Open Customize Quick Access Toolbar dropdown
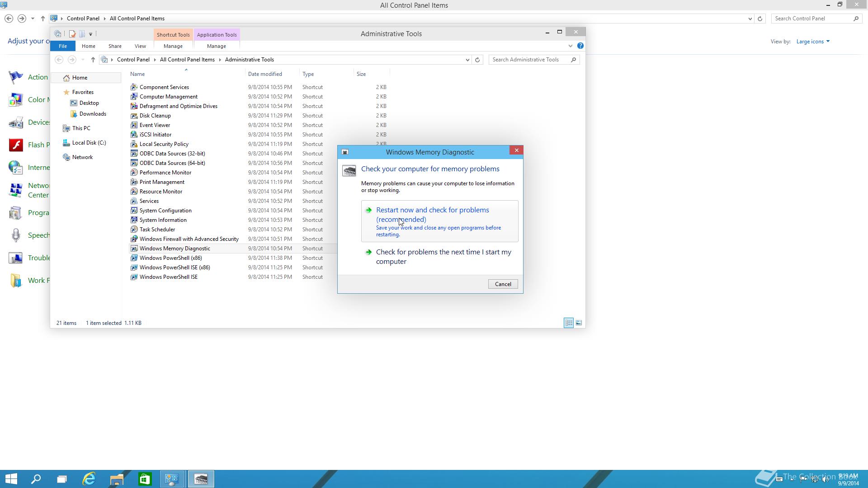 point(91,34)
